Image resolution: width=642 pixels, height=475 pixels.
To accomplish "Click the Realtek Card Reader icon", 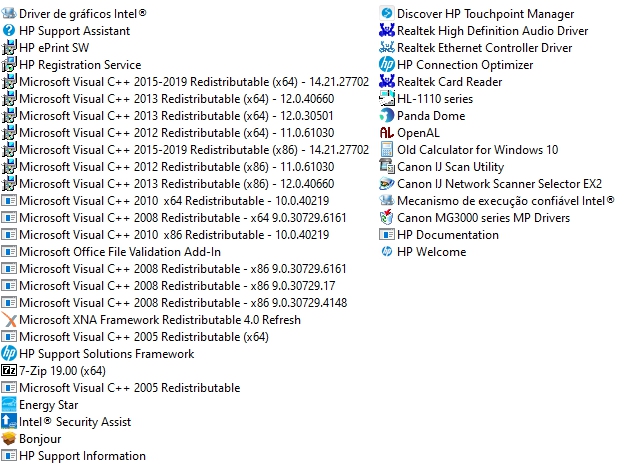I will tap(387, 81).
